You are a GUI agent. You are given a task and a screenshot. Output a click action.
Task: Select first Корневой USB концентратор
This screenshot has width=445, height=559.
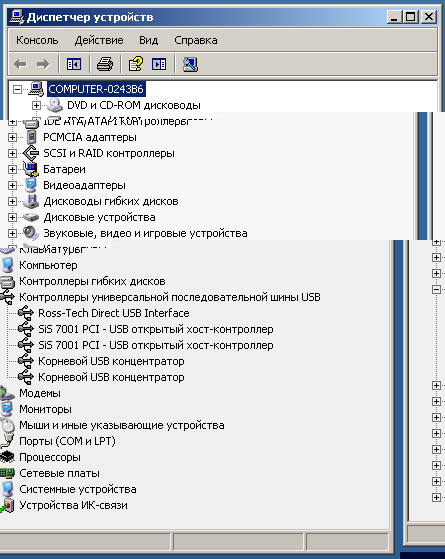point(111,361)
